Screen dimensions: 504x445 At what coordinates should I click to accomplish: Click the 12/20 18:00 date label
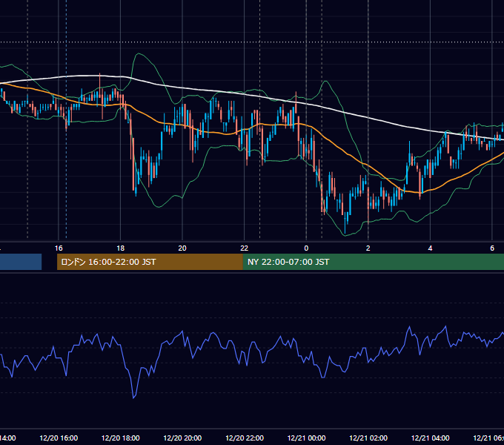[121, 438]
